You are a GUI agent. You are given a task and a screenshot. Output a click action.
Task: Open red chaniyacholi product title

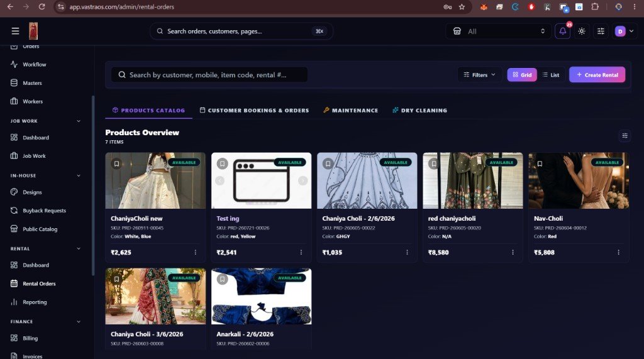click(452, 219)
